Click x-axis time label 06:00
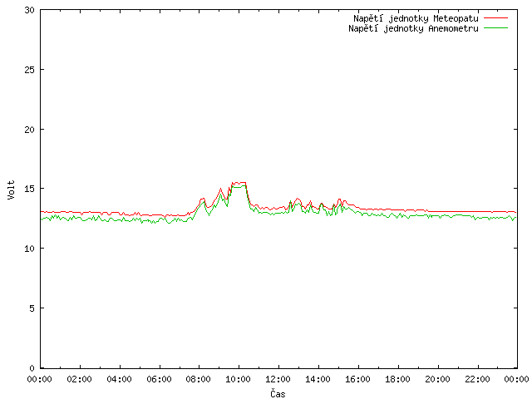 coord(159,379)
